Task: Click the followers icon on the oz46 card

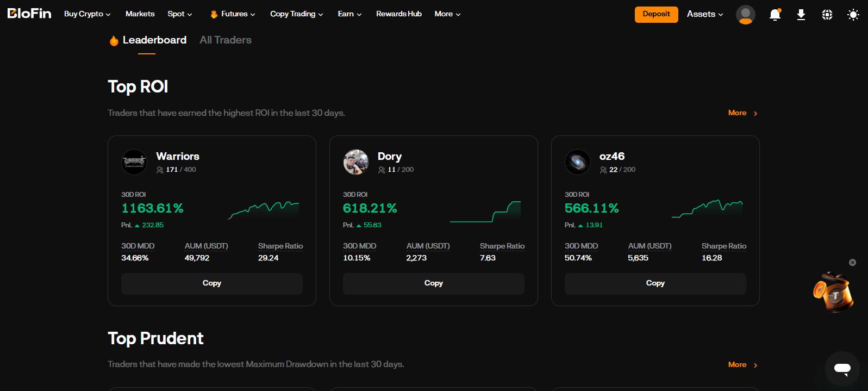Action: 603,170
